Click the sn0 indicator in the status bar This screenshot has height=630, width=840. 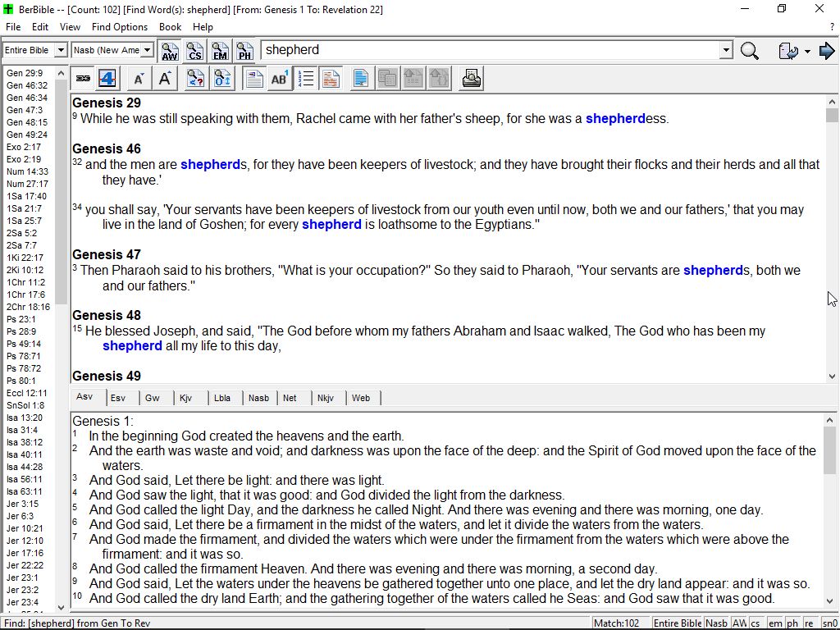pyautogui.click(x=829, y=623)
